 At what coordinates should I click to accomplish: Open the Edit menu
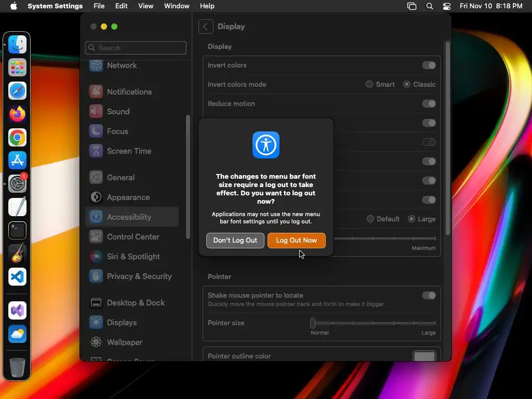(x=122, y=6)
